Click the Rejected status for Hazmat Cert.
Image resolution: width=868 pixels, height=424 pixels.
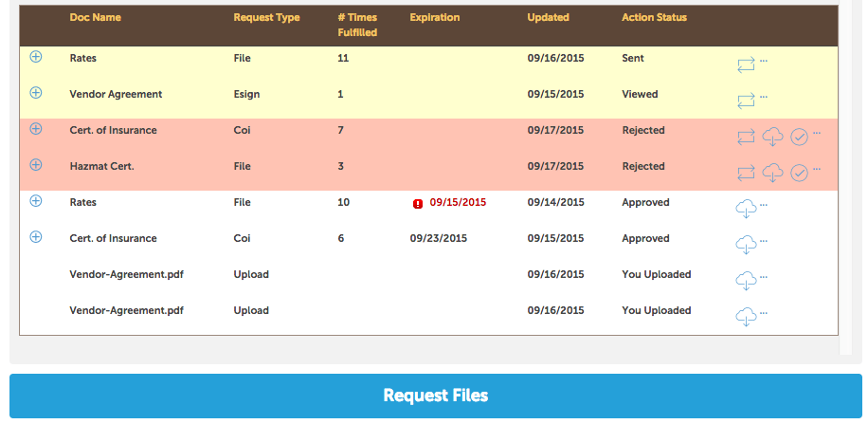click(x=643, y=166)
